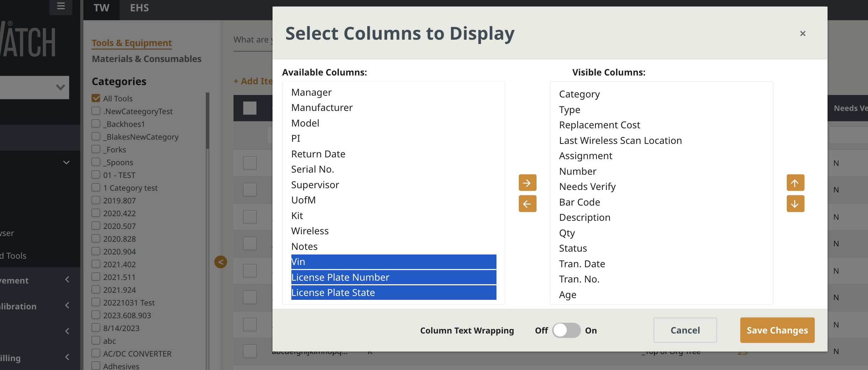Select Number in Visible Columns

point(661,172)
